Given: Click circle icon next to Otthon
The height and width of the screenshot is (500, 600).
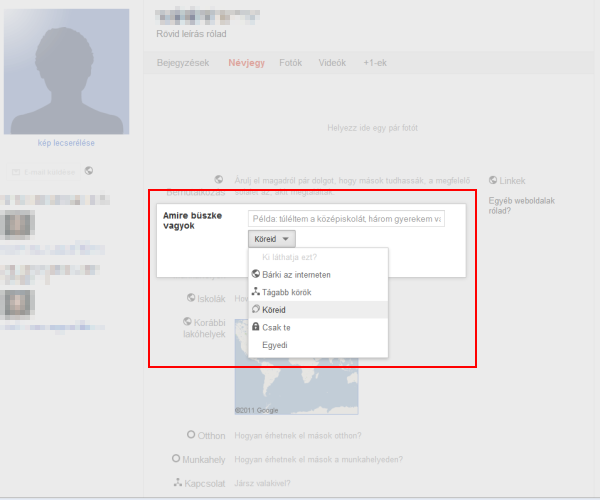Looking at the screenshot, I should (191, 435).
